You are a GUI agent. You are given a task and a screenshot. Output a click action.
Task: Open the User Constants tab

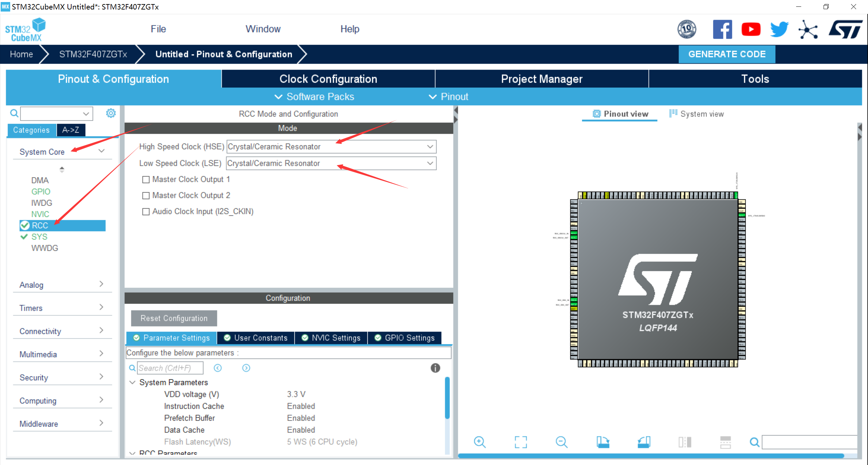tap(256, 338)
